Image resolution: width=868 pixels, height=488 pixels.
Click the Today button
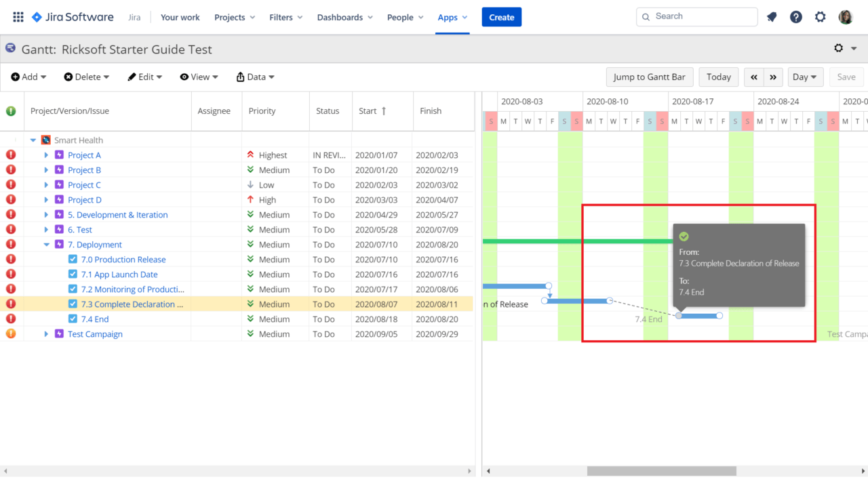tap(718, 77)
